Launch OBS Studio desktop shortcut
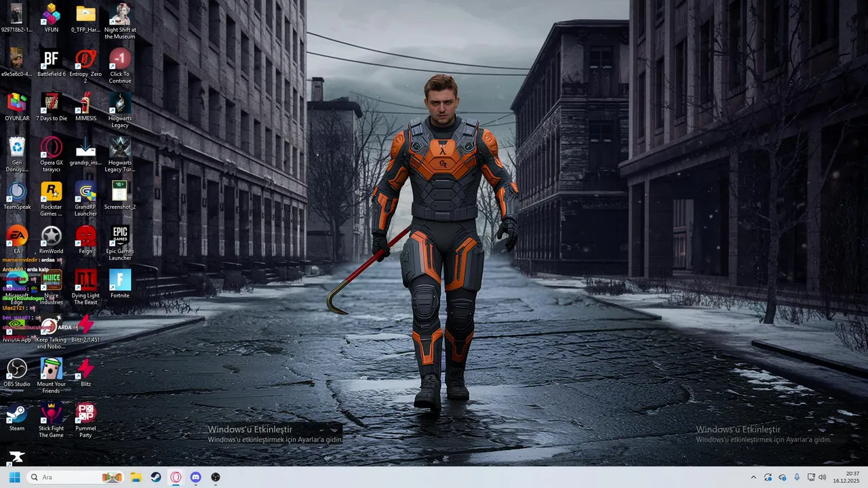 pos(17,373)
